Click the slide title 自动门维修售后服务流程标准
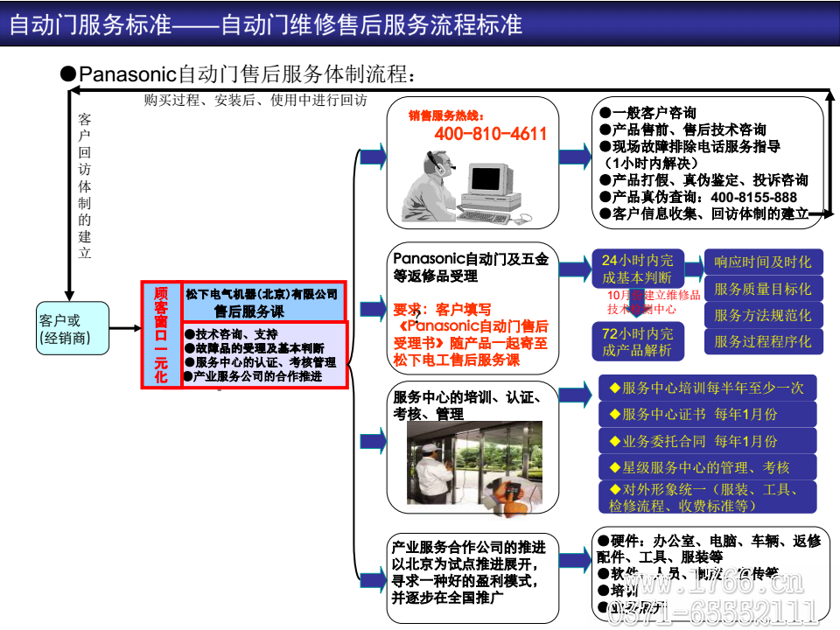 click(372, 24)
